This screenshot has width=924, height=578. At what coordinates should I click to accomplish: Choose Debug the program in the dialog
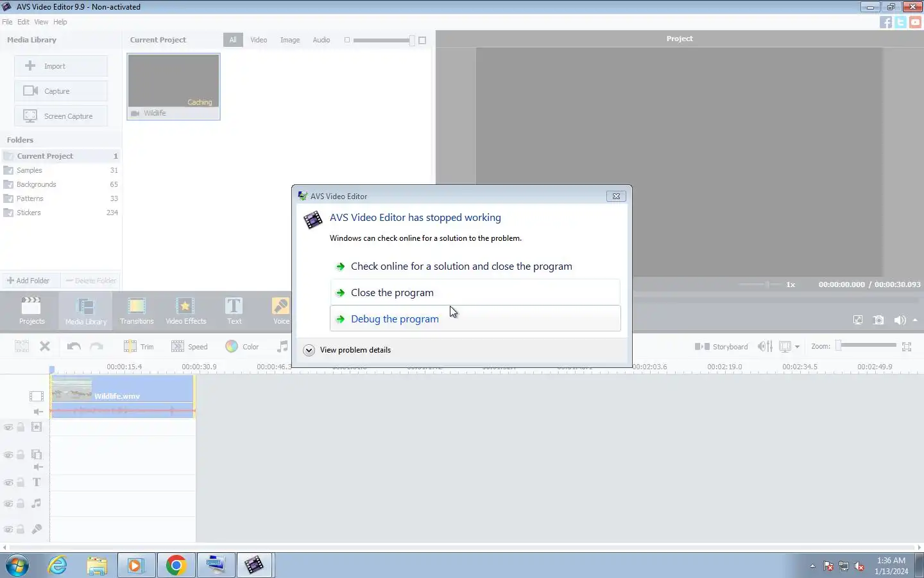475,319
